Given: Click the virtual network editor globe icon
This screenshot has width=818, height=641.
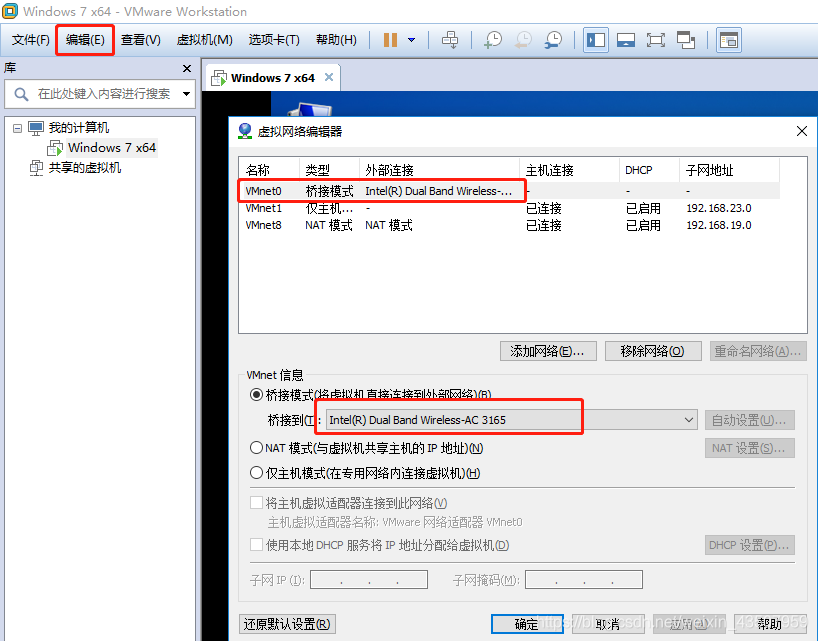Looking at the screenshot, I should point(245,131).
